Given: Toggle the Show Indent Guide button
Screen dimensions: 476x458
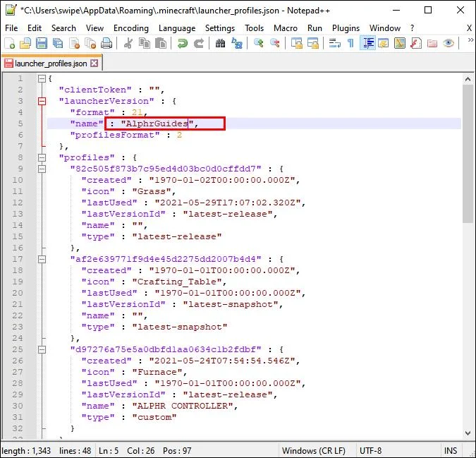Looking at the screenshot, I should (x=367, y=43).
